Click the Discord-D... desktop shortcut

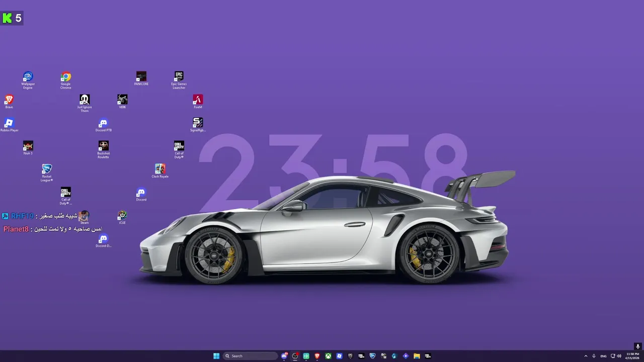click(103, 240)
